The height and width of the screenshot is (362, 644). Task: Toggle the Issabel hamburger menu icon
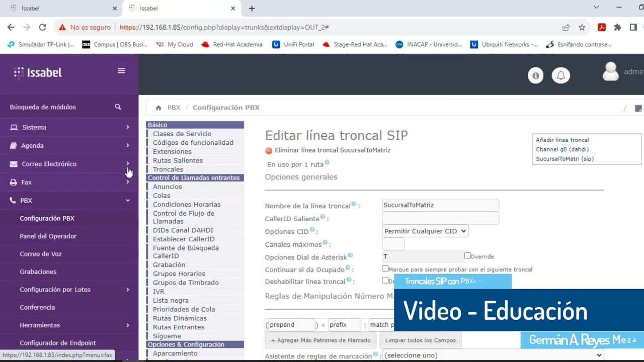click(121, 71)
